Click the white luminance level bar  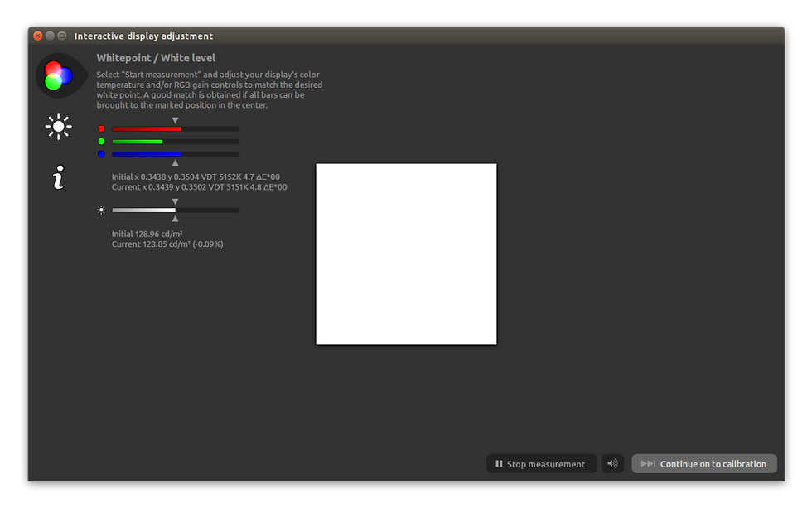tap(175, 210)
